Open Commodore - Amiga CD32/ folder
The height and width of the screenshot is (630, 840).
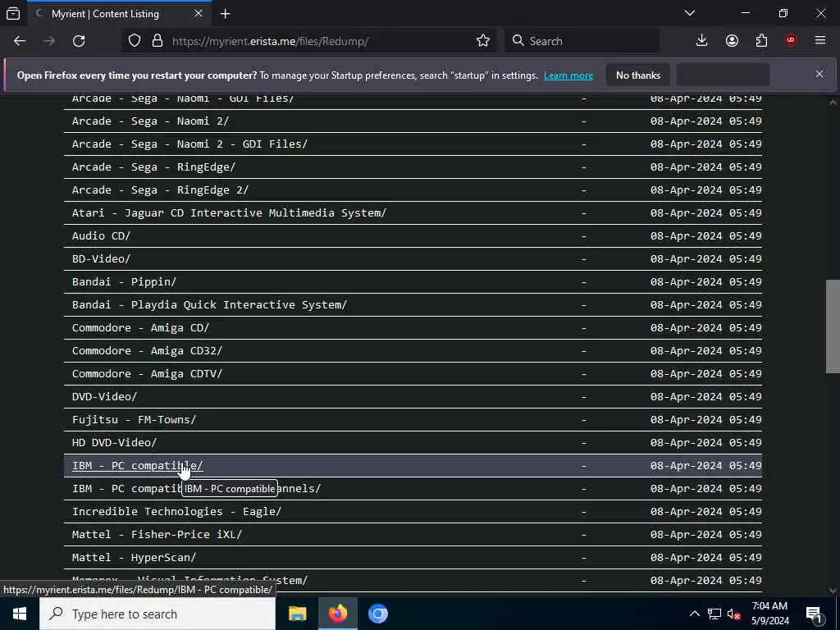148,351
